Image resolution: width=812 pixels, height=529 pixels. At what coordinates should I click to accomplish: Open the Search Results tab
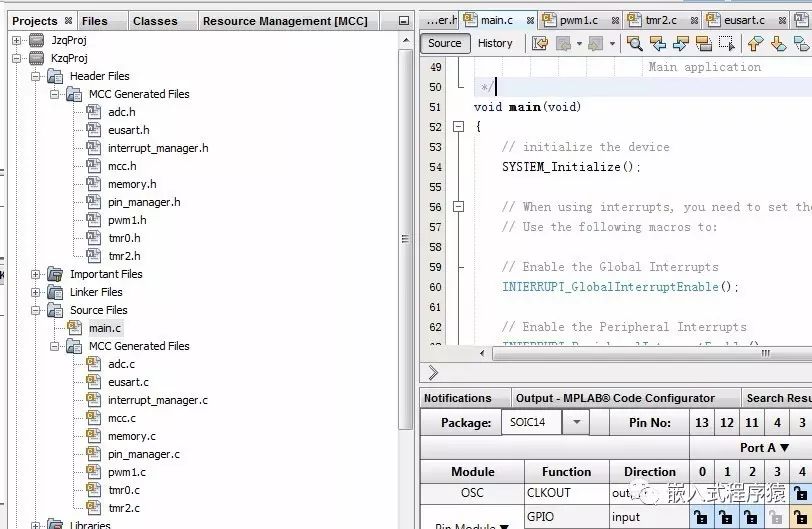(x=778, y=398)
